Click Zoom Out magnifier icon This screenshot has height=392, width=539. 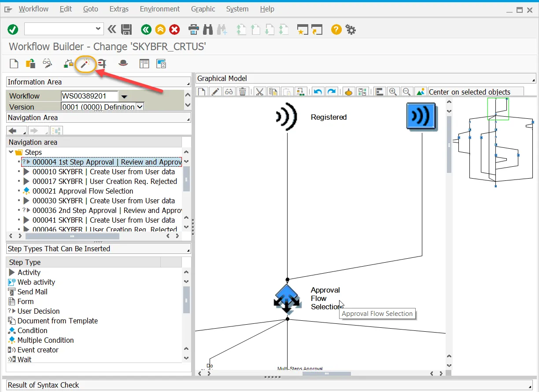407,92
